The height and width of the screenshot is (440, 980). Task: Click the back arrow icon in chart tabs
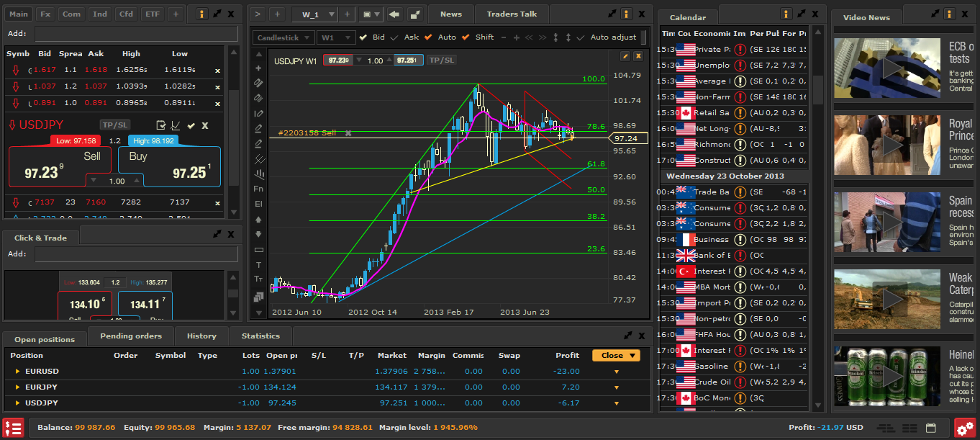coord(394,14)
